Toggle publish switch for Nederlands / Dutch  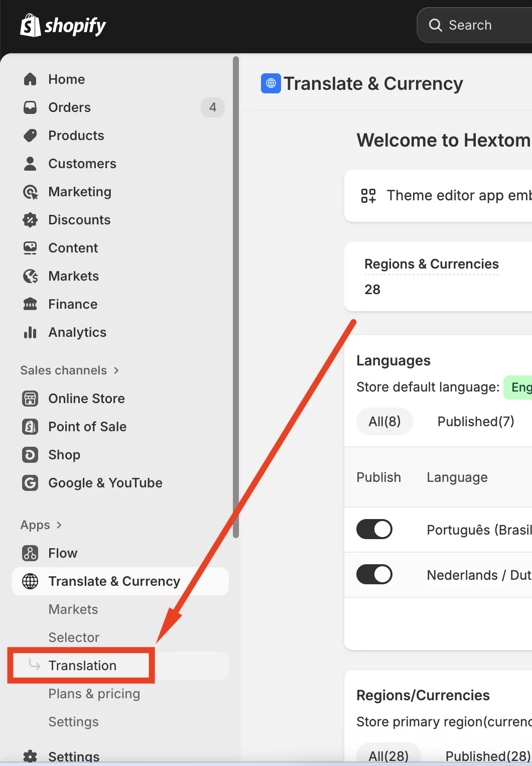374,574
